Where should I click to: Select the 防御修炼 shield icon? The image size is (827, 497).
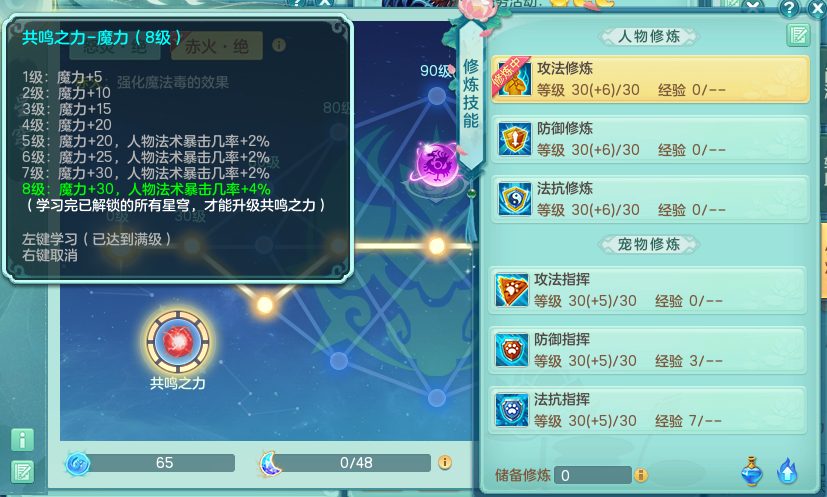[x=514, y=139]
